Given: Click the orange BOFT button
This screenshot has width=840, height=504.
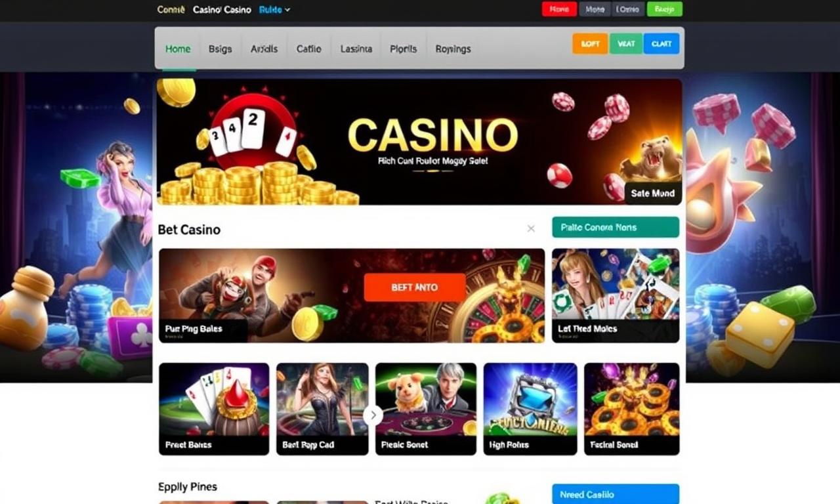Looking at the screenshot, I should (x=590, y=43).
